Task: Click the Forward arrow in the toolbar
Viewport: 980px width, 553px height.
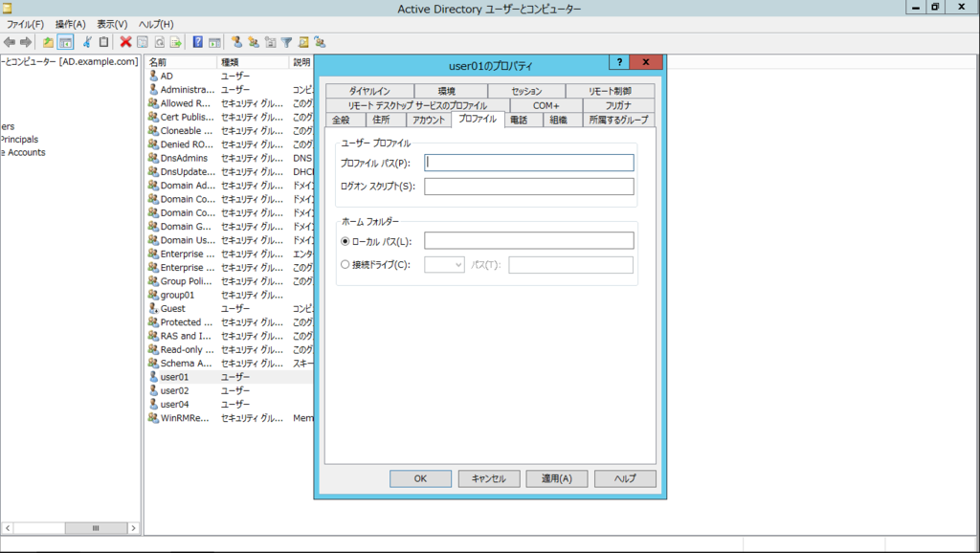Action: [26, 42]
